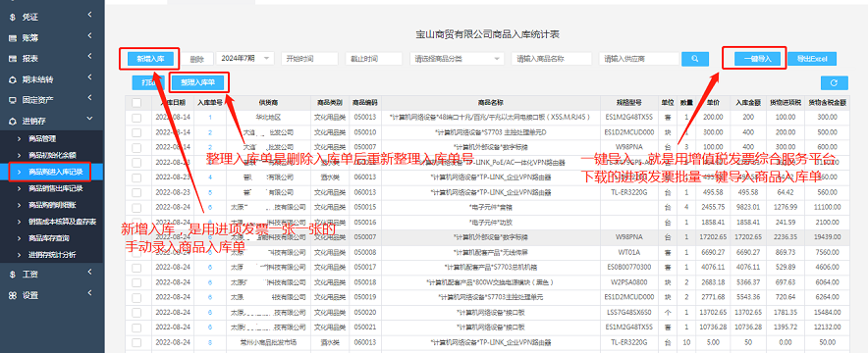Click the 新增入库 button
The image size is (868, 353).
pos(149,59)
